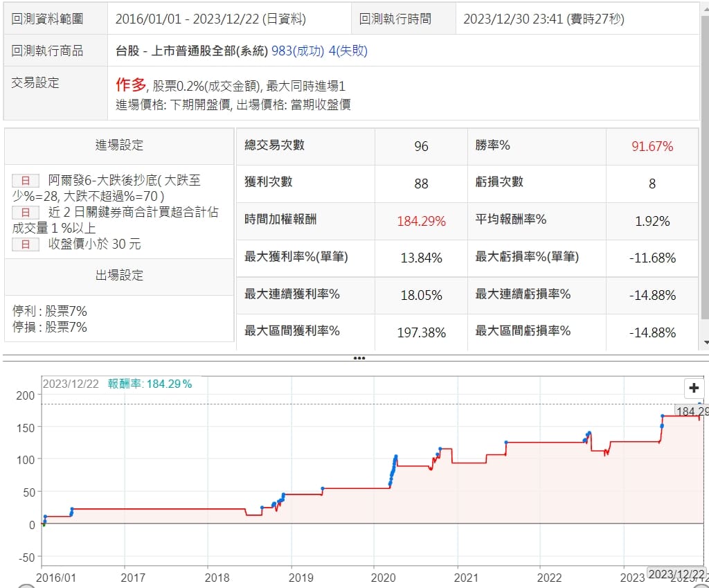Click the 報酬率 184.29% chart legend
The width and height of the screenshot is (709, 588).
coord(150,384)
